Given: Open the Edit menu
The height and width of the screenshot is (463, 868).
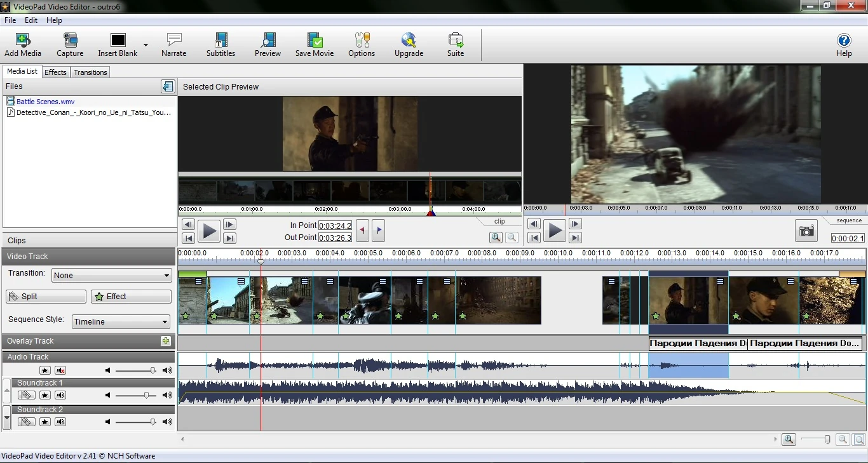Looking at the screenshot, I should pyautogui.click(x=31, y=20).
